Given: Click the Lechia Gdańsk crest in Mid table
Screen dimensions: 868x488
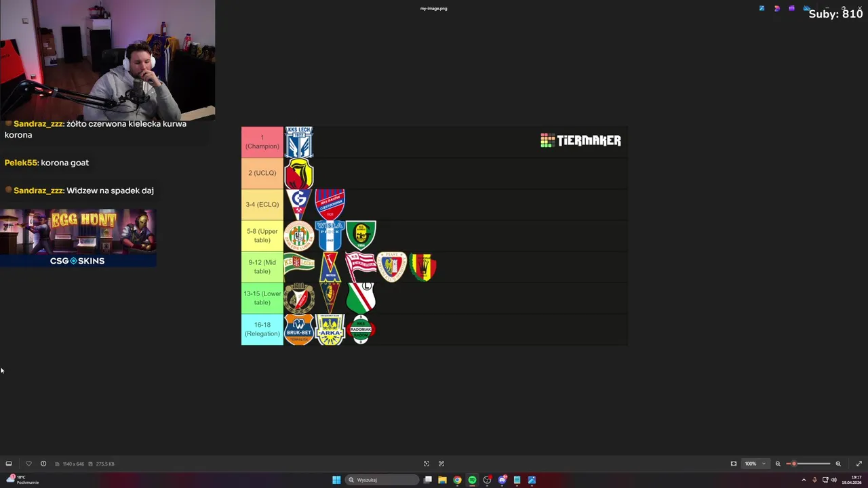Looking at the screenshot, I should click(299, 264).
